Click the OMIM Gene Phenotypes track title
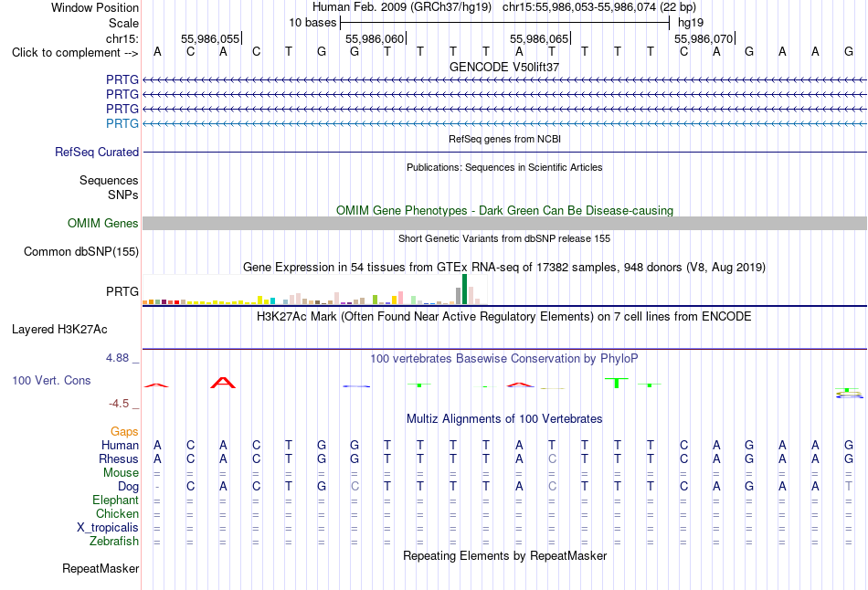Image resolution: width=868 pixels, height=590 pixels. click(504, 210)
